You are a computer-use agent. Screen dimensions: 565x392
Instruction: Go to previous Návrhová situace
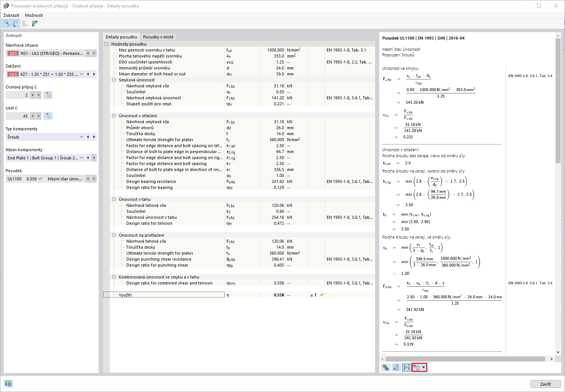[x=88, y=53]
